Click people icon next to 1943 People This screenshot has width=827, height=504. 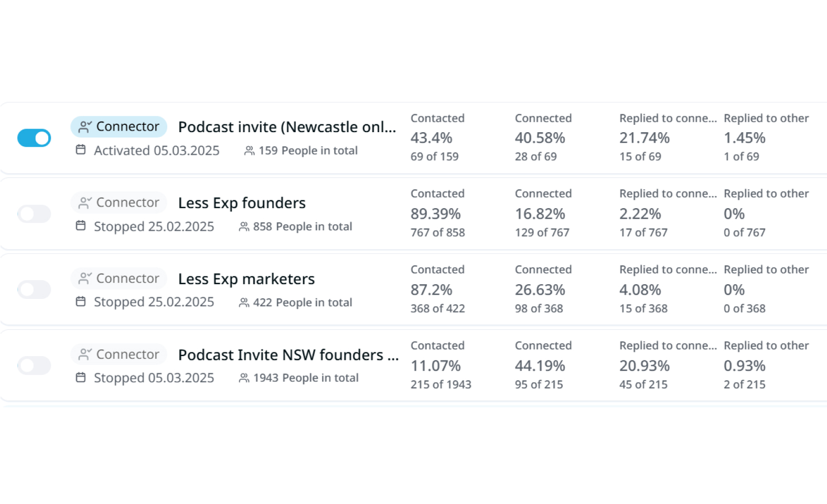pyautogui.click(x=244, y=378)
